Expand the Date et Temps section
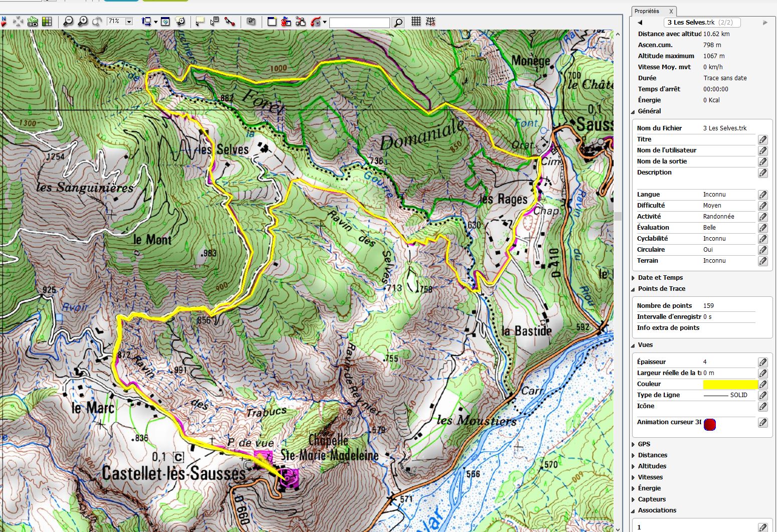The height and width of the screenshot is (532, 777). (x=660, y=277)
